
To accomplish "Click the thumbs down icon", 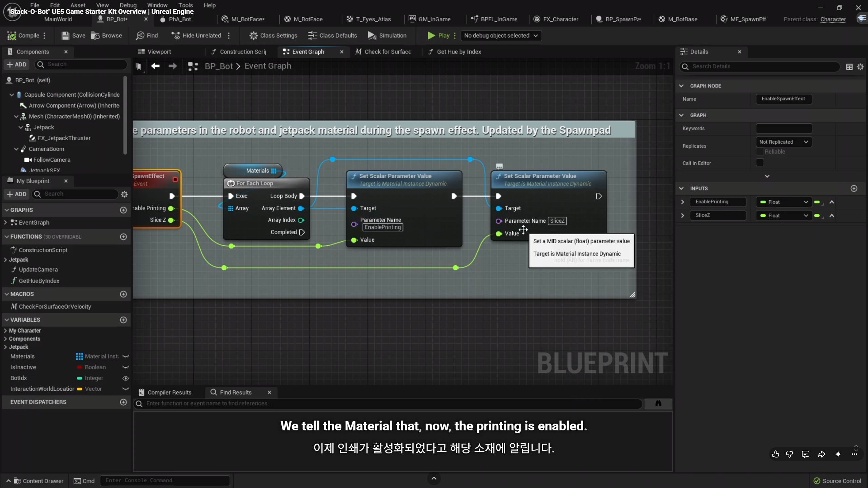I will 789,454.
